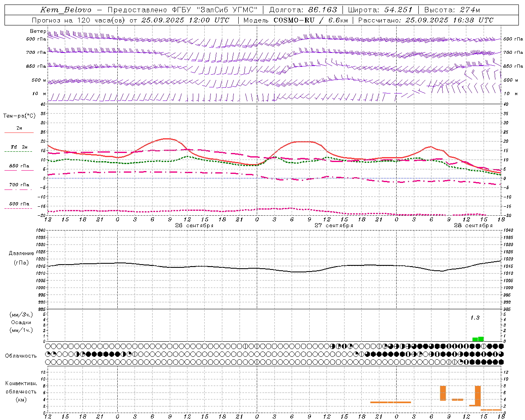The height and width of the screenshot is (420, 525).
Task: Click the '28 сентября' date label
Action: (473, 226)
